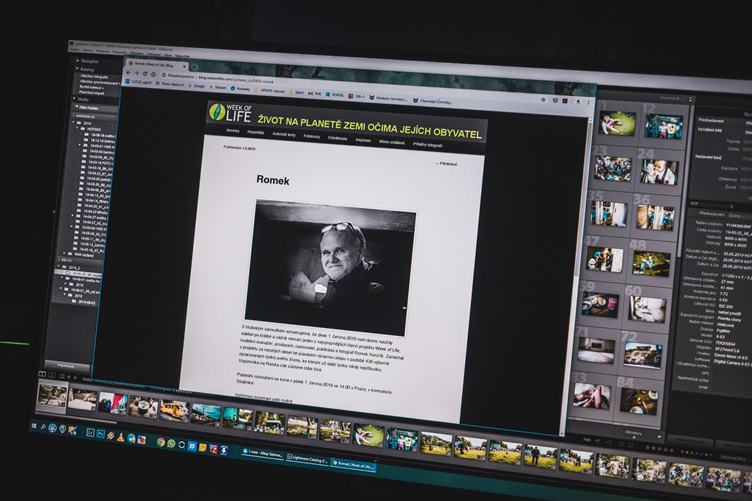The width and height of the screenshot is (752, 501).
Task: Open the Autorské texty site menu item
Action: 283,135
